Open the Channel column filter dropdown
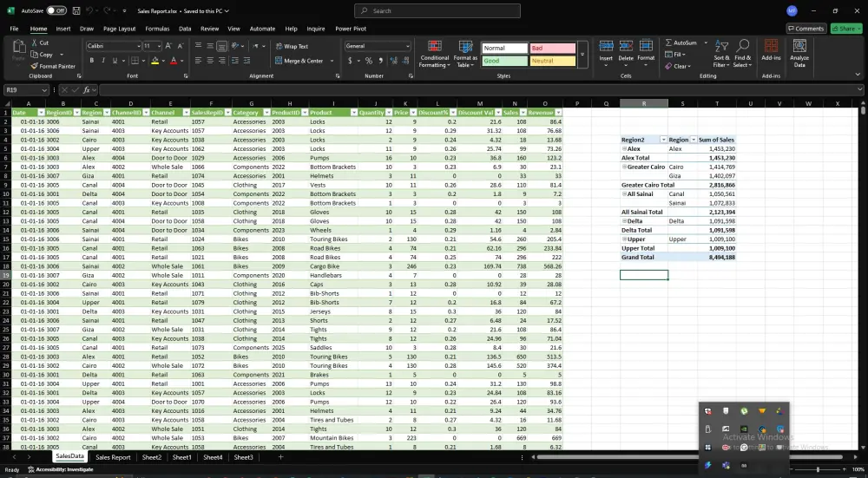The height and width of the screenshot is (478, 868). (x=186, y=112)
